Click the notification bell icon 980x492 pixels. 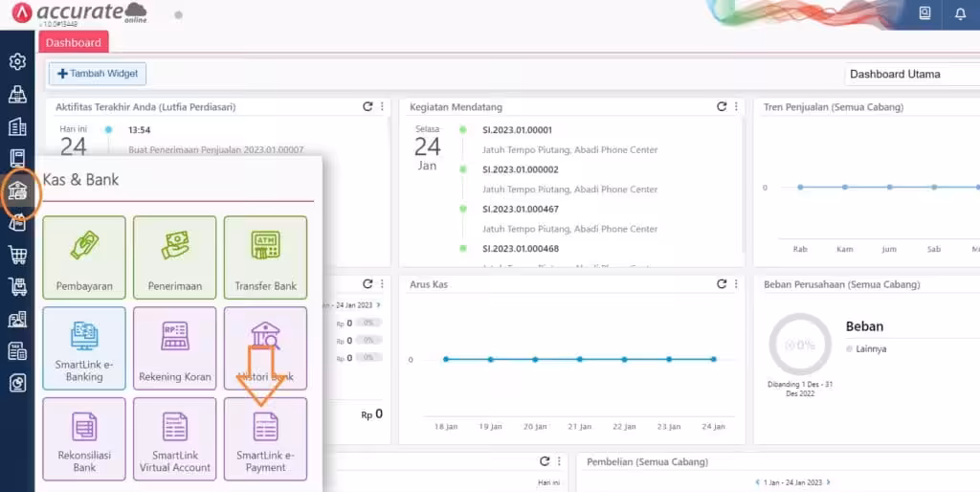pos(961,13)
